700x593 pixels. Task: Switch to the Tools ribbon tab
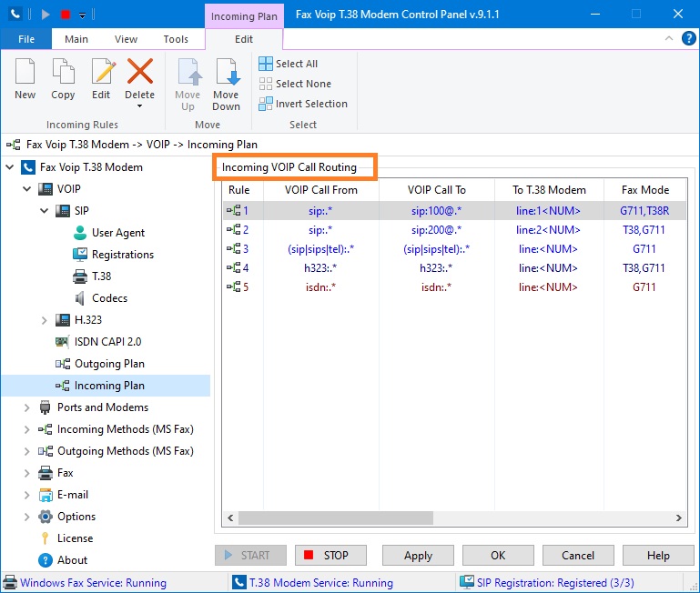tap(176, 39)
